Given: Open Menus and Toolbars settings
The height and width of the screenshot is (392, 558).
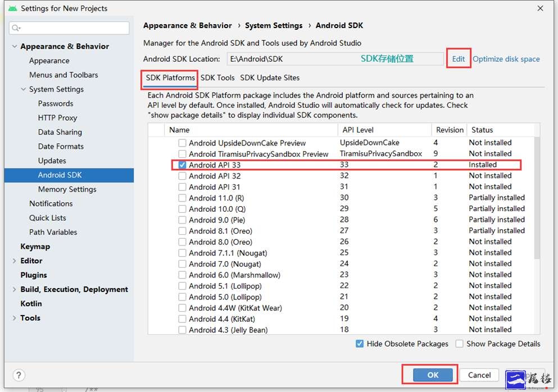Looking at the screenshot, I should (x=63, y=75).
